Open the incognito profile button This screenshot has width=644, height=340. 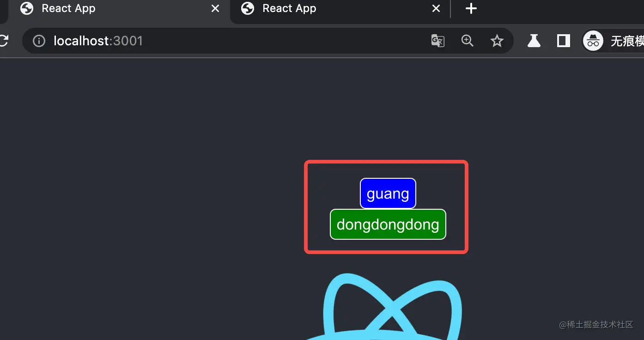coord(613,41)
